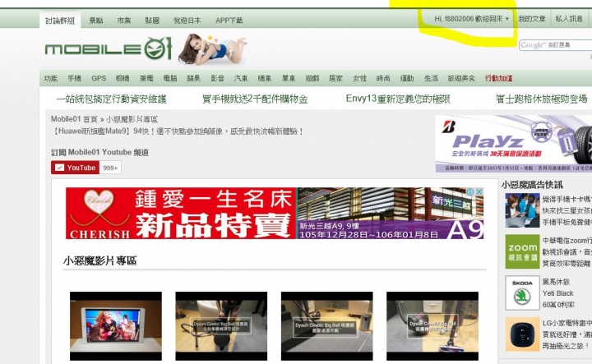This screenshot has height=364, width=592.
Task: Open the 覺得手機卡卡嗎 ad text link
Action: 567,210
